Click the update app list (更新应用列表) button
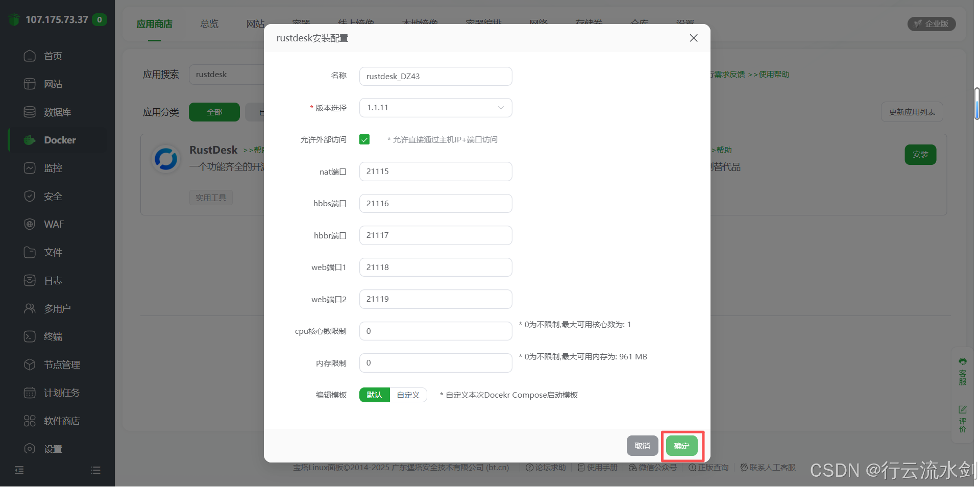The height and width of the screenshot is (487, 980). point(912,112)
